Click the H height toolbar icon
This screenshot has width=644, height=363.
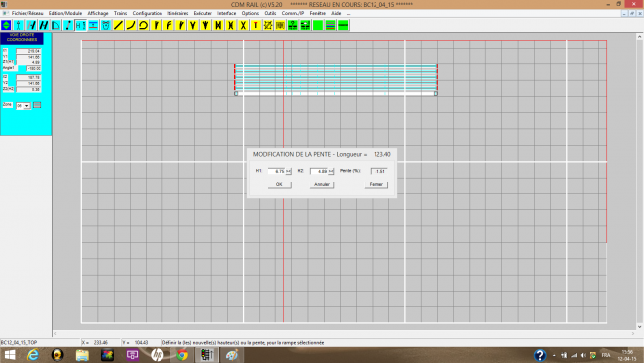click(81, 25)
